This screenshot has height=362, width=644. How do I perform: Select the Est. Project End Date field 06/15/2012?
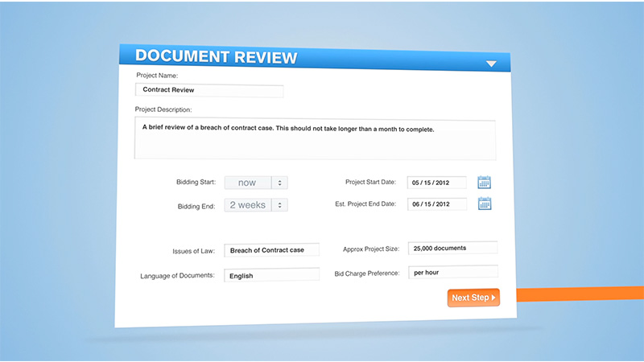437,204
